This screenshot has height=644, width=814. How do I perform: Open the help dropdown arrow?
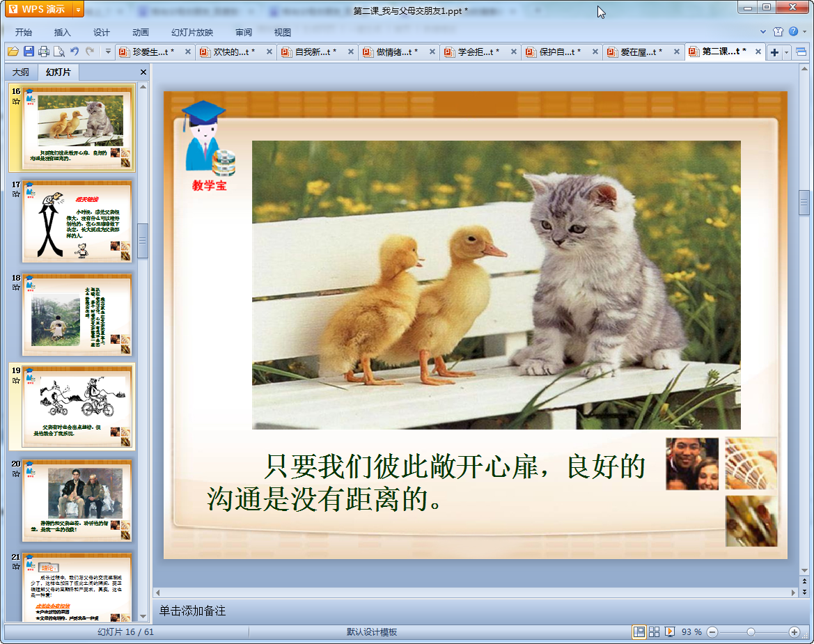tap(805, 31)
